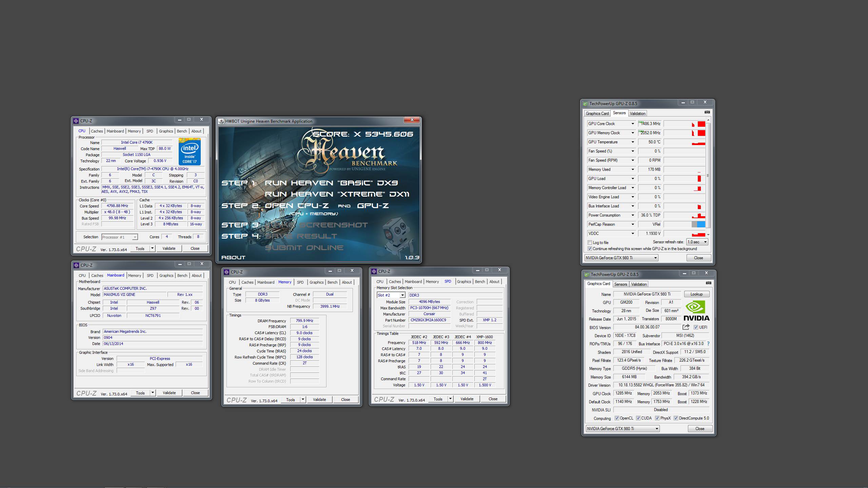Click DRAM Frequency value 799.9 MHz
Viewport: 868px width, 488px height.
tap(304, 321)
